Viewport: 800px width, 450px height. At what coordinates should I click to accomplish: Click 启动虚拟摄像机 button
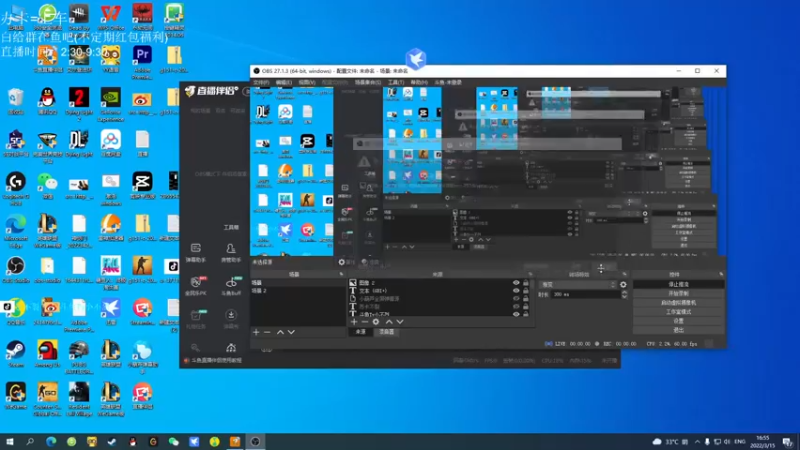678,303
